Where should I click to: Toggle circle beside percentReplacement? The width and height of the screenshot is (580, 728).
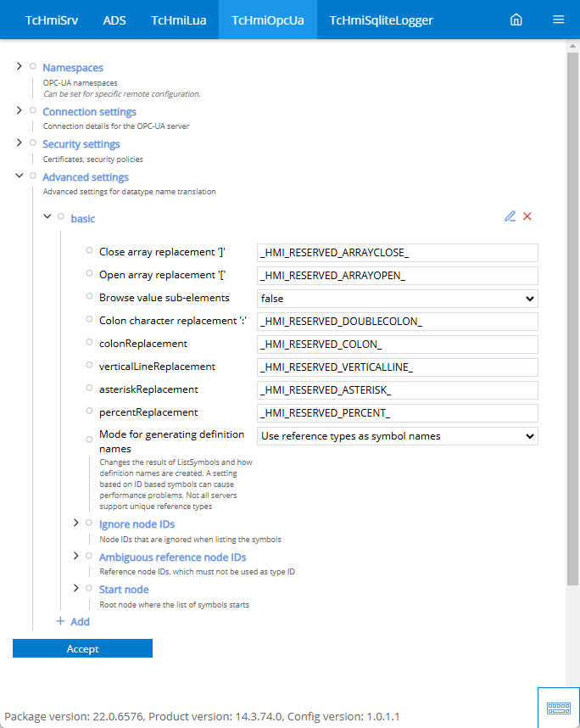[x=89, y=411]
